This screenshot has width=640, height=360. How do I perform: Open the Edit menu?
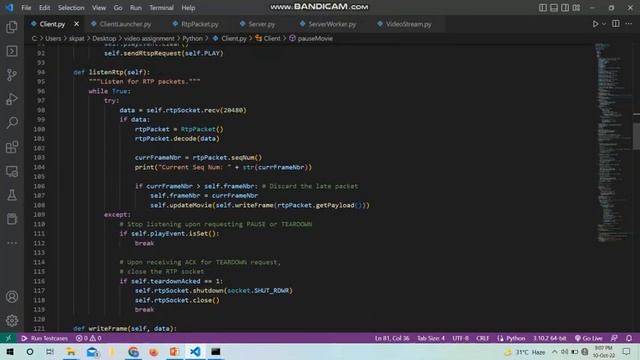[44, 8]
